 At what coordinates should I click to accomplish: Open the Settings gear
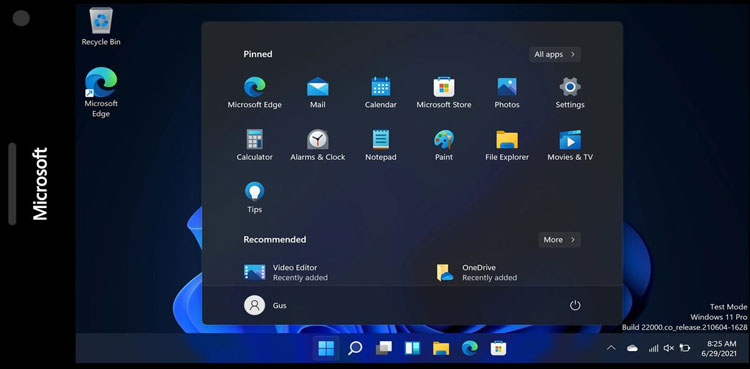pyautogui.click(x=570, y=93)
